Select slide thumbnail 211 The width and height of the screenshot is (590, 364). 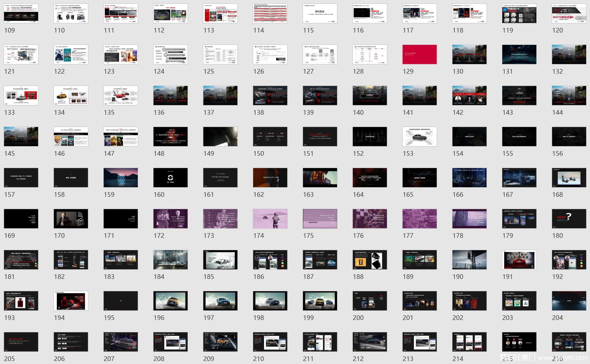point(320,342)
